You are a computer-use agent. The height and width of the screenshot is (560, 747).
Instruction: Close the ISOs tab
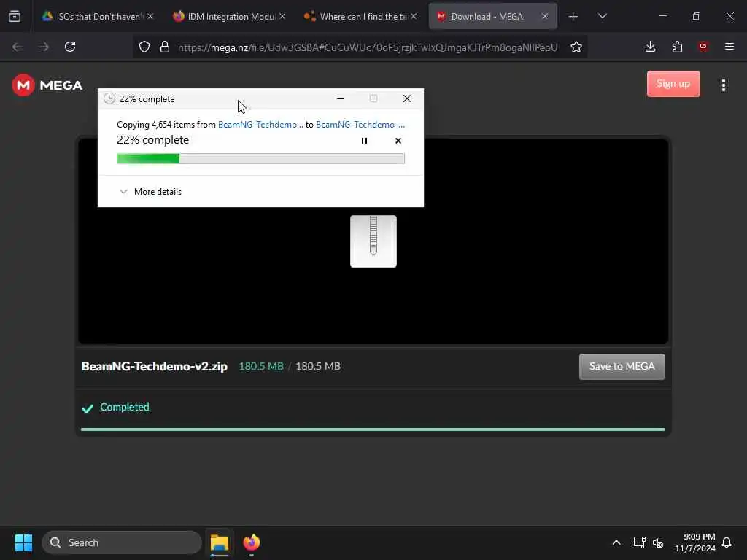click(150, 16)
